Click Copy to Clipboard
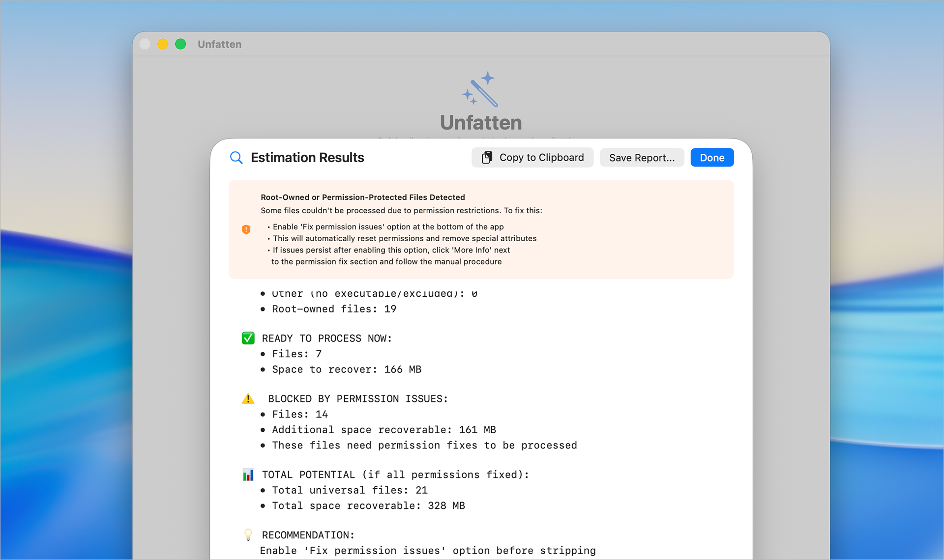The height and width of the screenshot is (560, 944). pyautogui.click(x=532, y=157)
